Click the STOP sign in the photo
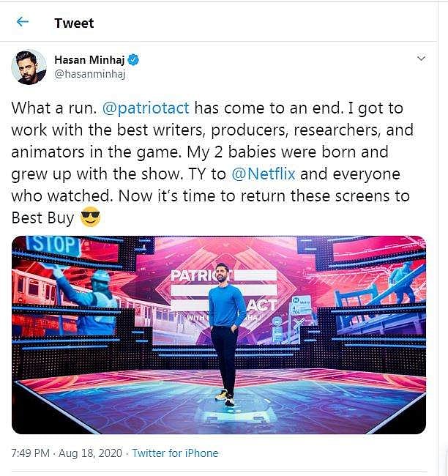448x476 pixels. tap(54, 245)
